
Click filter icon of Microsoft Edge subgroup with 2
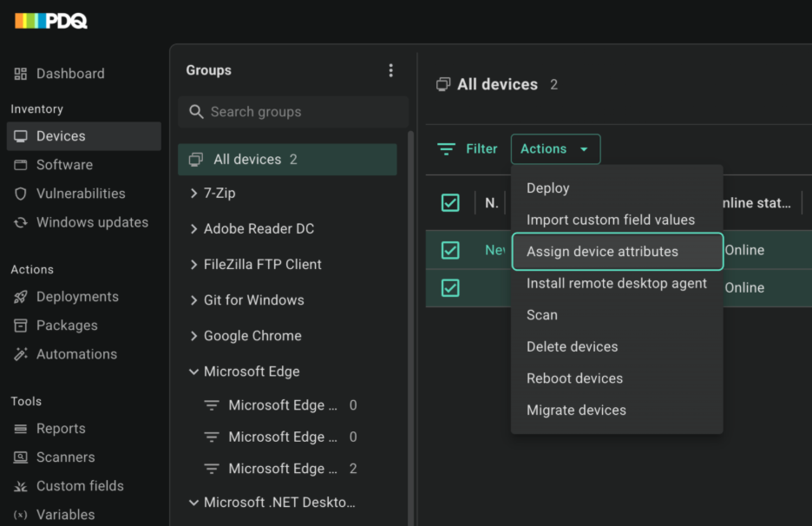pos(212,469)
